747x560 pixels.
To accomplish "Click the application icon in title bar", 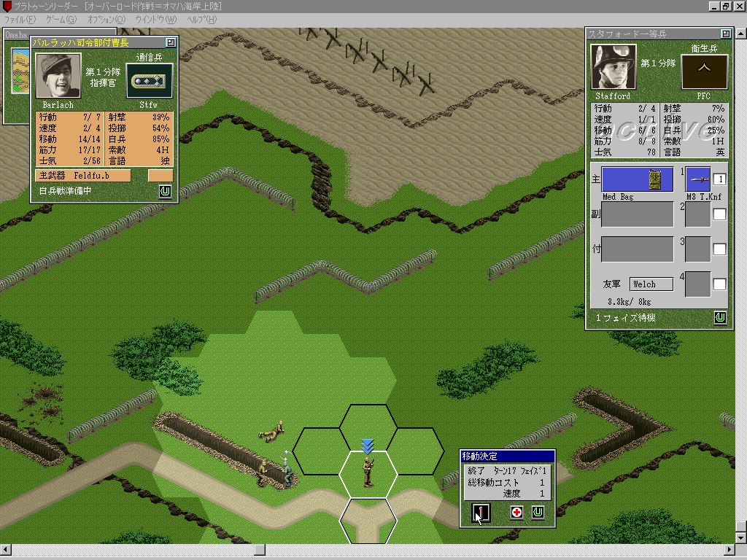I will point(7,6).
